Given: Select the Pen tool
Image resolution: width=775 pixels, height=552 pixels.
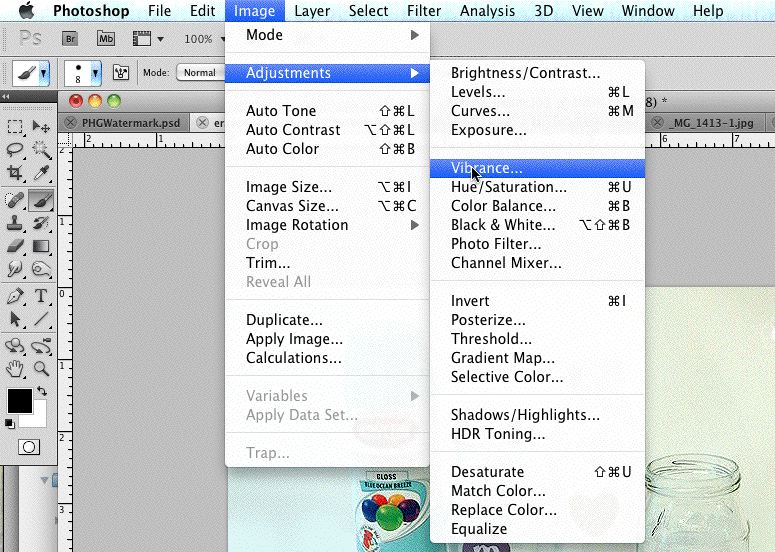Looking at the screenshot, I should coord(15,296).
